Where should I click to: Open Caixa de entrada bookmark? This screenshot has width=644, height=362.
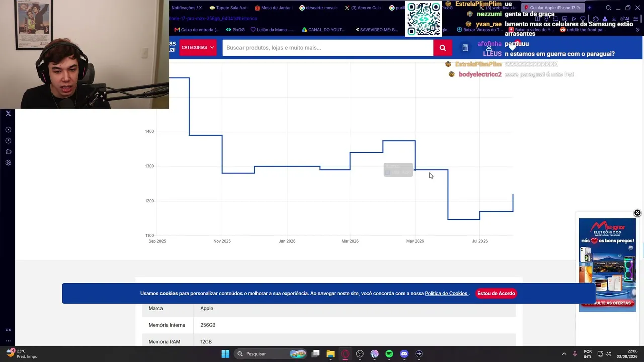point(196,30)
